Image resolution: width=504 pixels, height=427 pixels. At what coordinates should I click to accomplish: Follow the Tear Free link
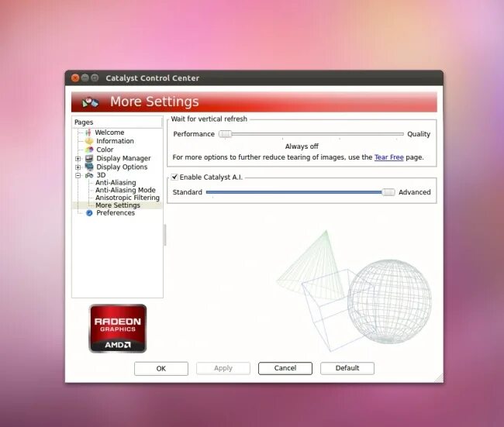pos(389,157)
